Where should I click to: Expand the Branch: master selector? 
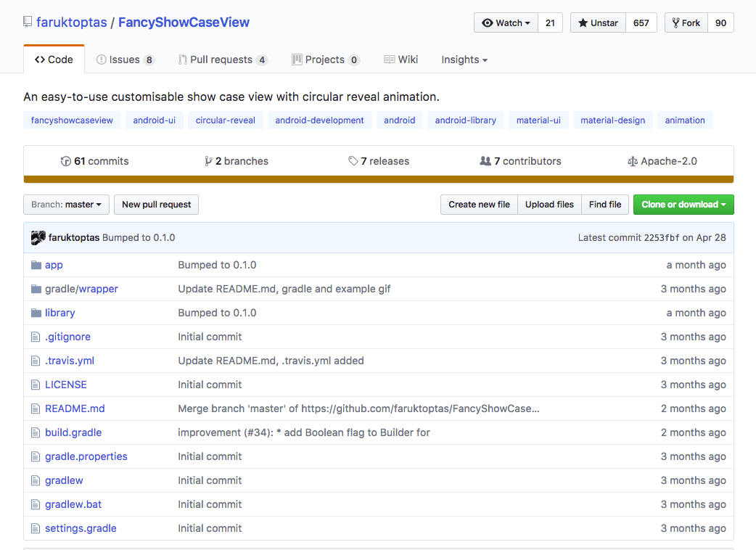pos(67,205)
